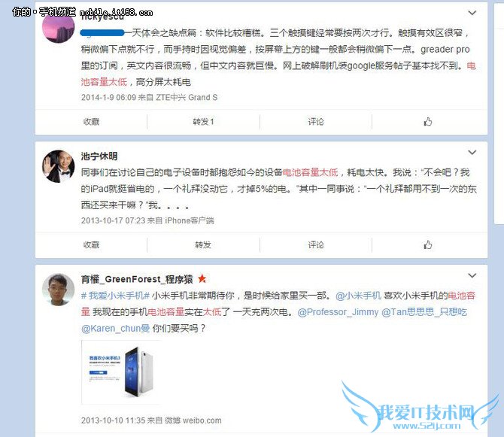Click 评论 on the first post
Image resolution: width=504 pixels, height=437 pixels.
point(316,122)
